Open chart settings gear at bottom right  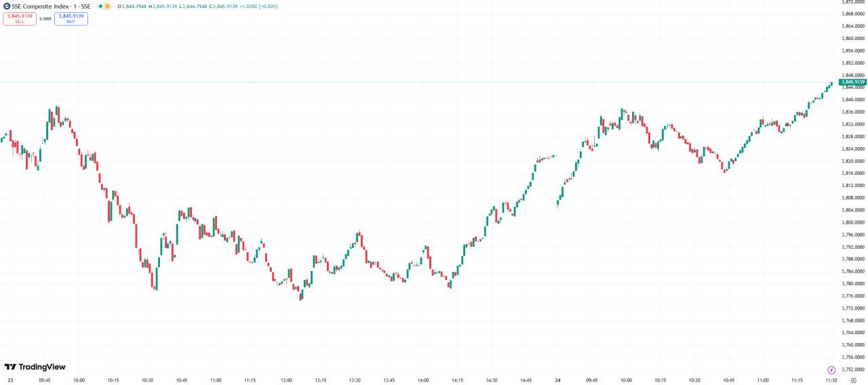pyautogui.click(x=853, y=381)
